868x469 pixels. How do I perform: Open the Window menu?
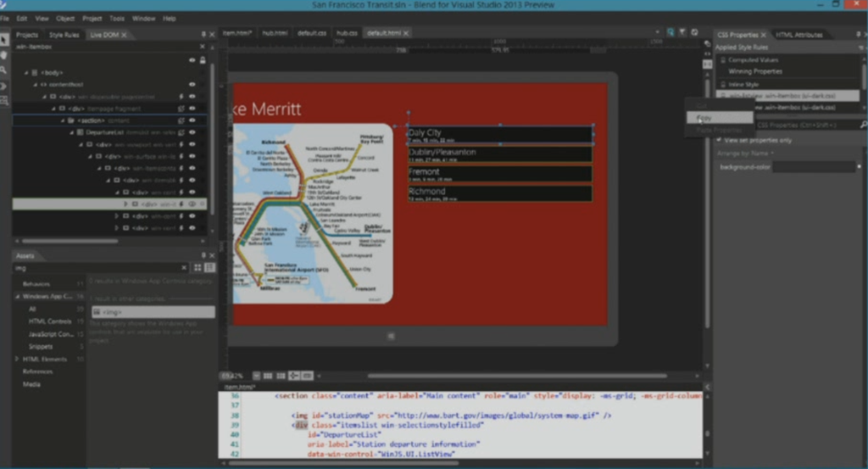143,19
